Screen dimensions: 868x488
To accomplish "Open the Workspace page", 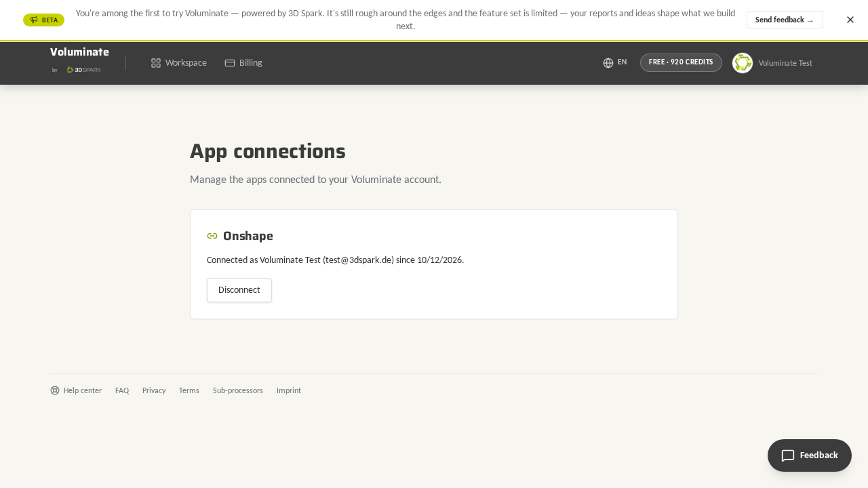I will (x=179, y=63).
